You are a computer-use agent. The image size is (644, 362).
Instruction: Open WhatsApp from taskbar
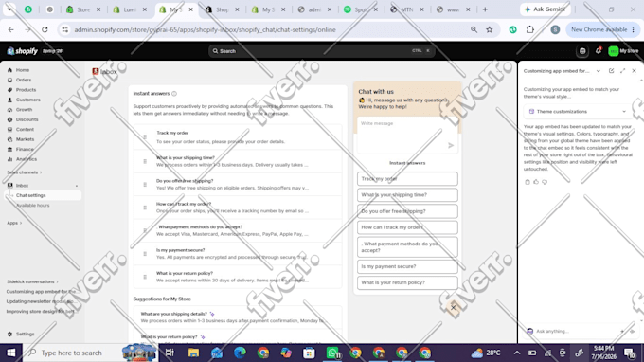pos(332,353)
